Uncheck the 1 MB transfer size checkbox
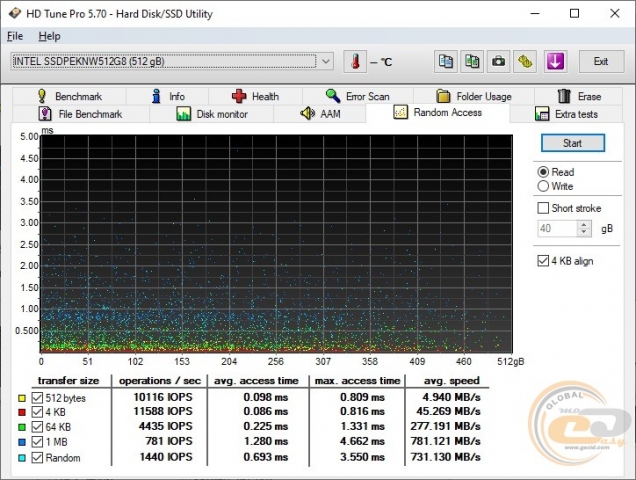636x480 pixels. coord(37,442)
